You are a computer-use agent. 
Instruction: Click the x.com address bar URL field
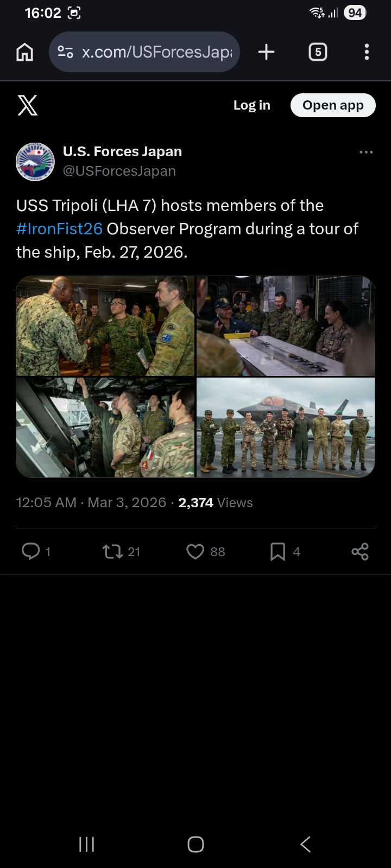click(157, 52)
